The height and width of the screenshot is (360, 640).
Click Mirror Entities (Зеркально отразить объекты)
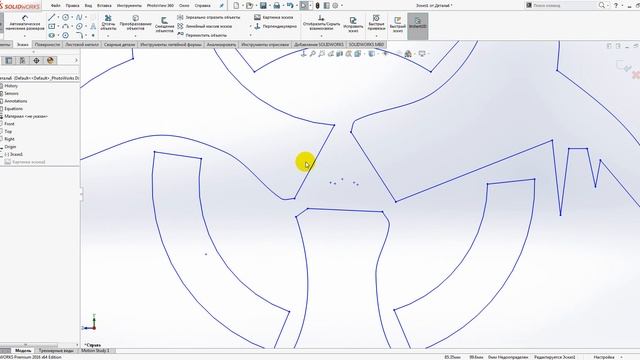pos(209,18)
